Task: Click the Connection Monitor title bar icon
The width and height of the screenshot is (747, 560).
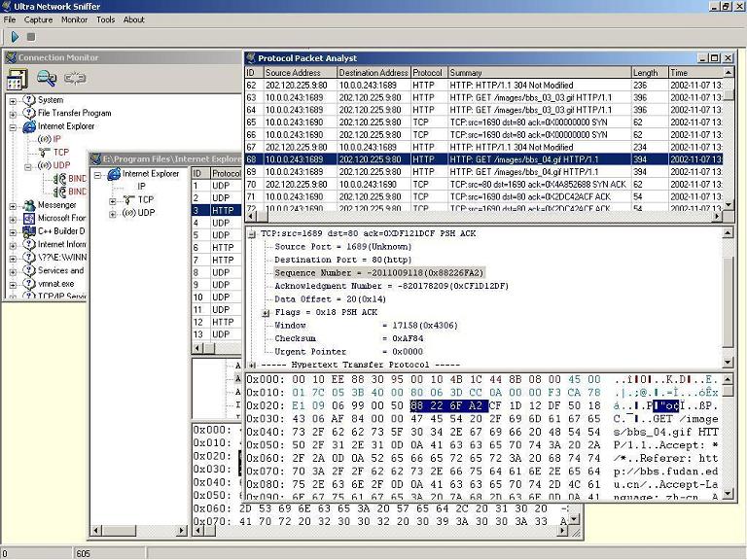Action: [11, 57]
